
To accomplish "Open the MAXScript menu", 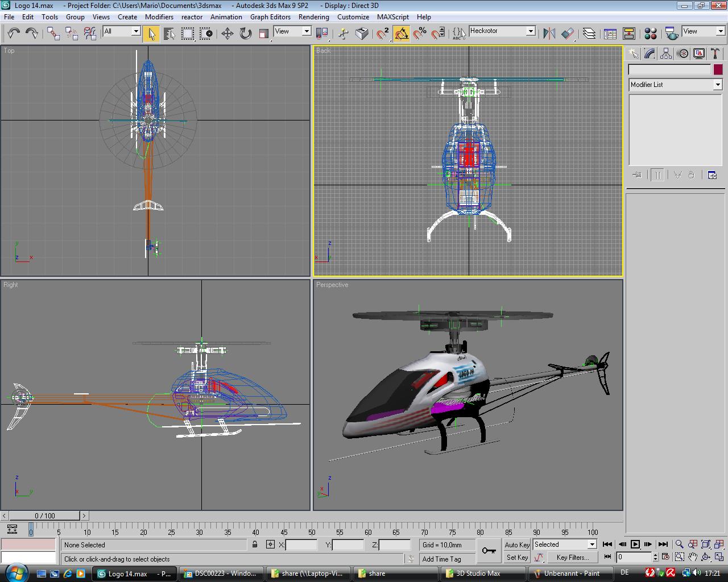I will point(393,17).
